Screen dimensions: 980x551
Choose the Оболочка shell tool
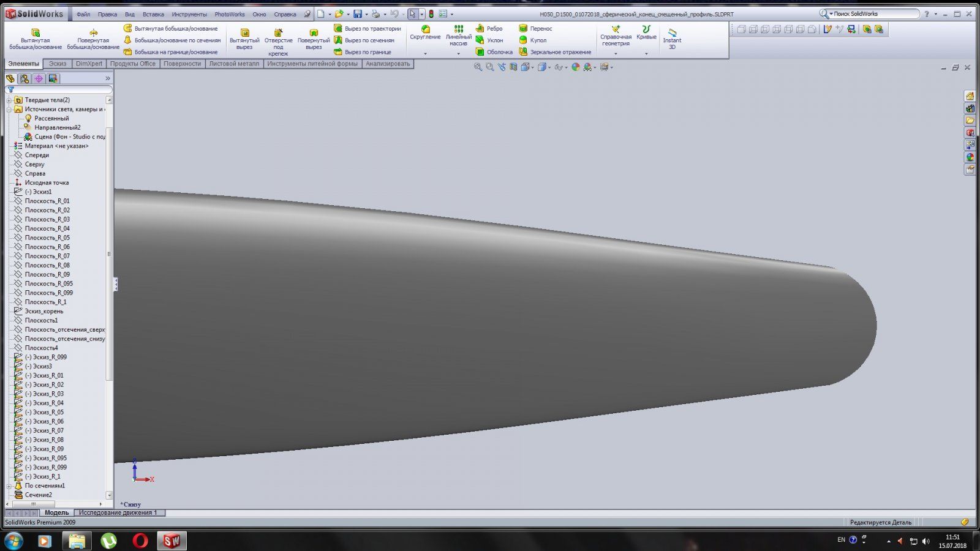click(x=494, y=52)
